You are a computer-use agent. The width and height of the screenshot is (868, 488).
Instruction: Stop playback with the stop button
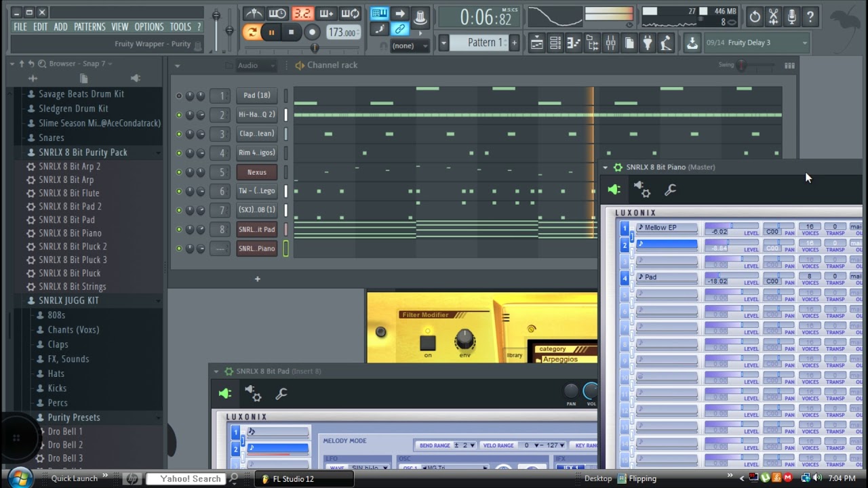[x=292, y=32]
